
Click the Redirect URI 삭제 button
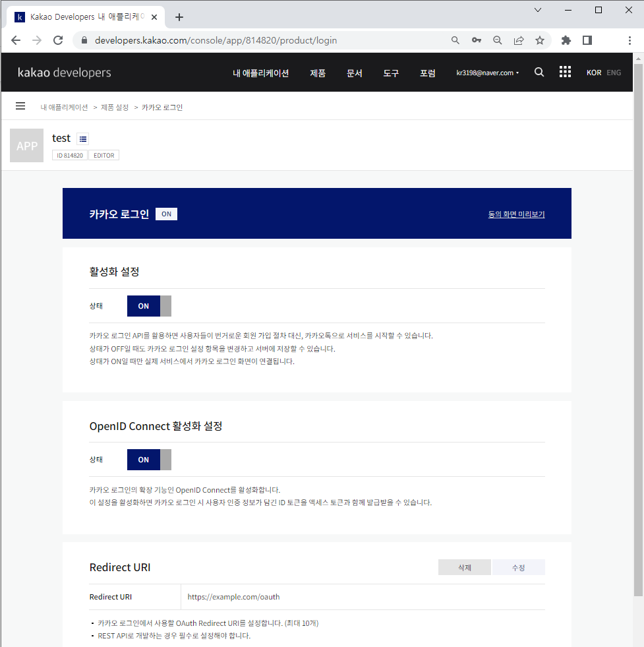pyautogui.click(x=465, y=567)
